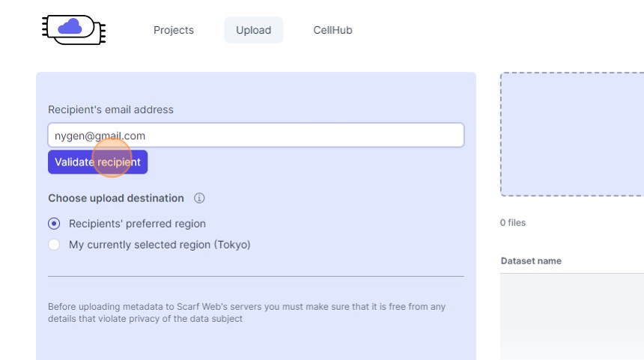Image resolution: width=644 pixels, height=360 pixels.
Task: Click the Recipient's email address label
Action: pos(111,110)
